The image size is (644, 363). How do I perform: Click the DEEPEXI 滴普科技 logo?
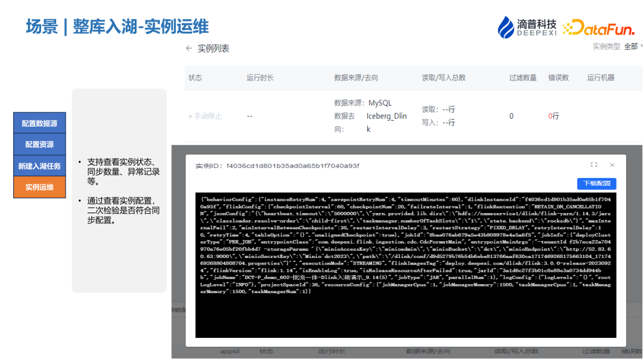(x=527, y=27)
